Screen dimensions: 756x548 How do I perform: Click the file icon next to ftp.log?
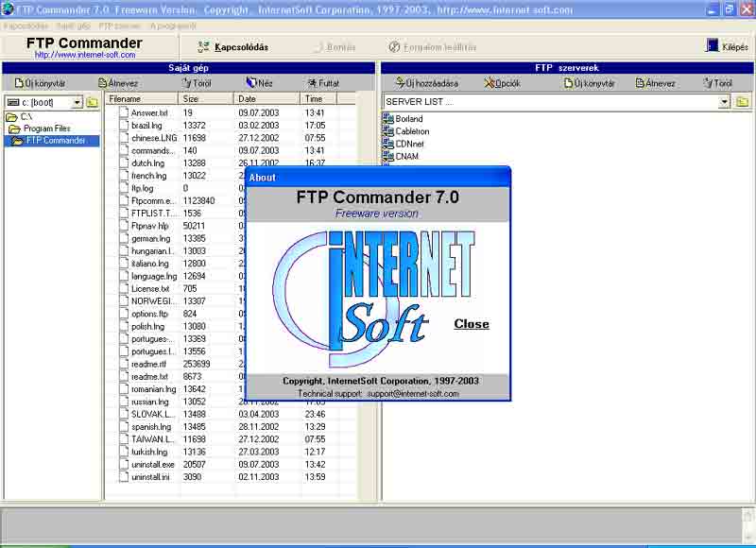tap(124, 188)
